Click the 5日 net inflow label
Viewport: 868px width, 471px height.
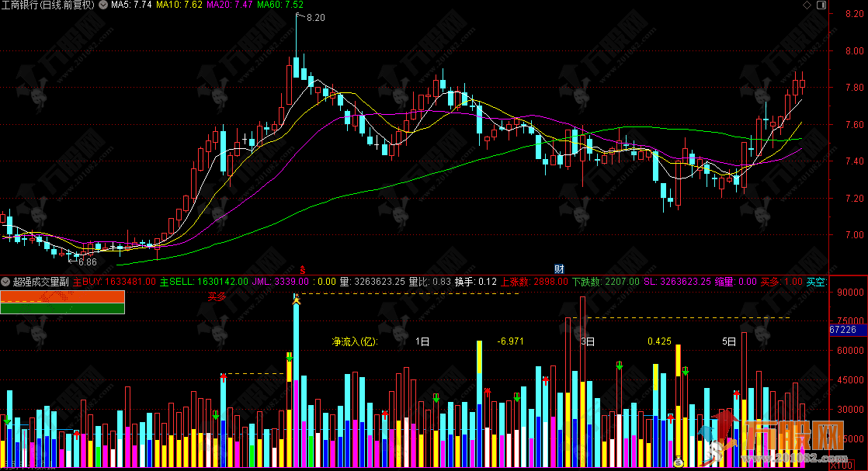click(x=729, y=341)
